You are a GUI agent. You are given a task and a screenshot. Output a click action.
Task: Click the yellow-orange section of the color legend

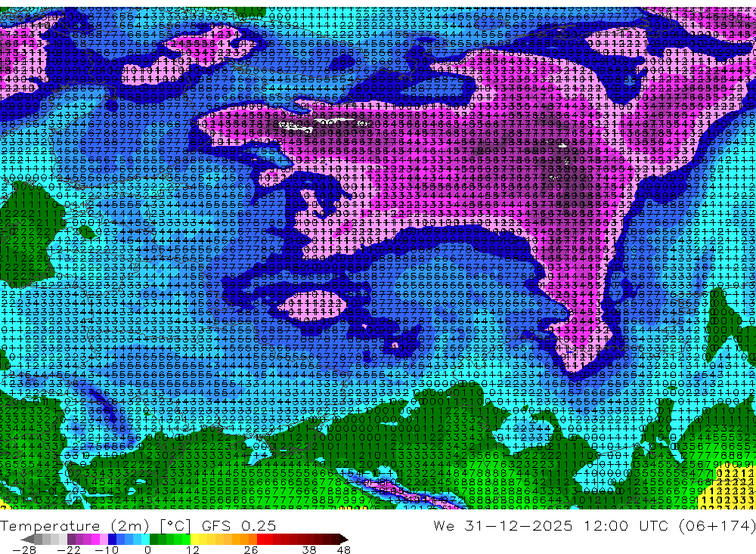[224, 539]
